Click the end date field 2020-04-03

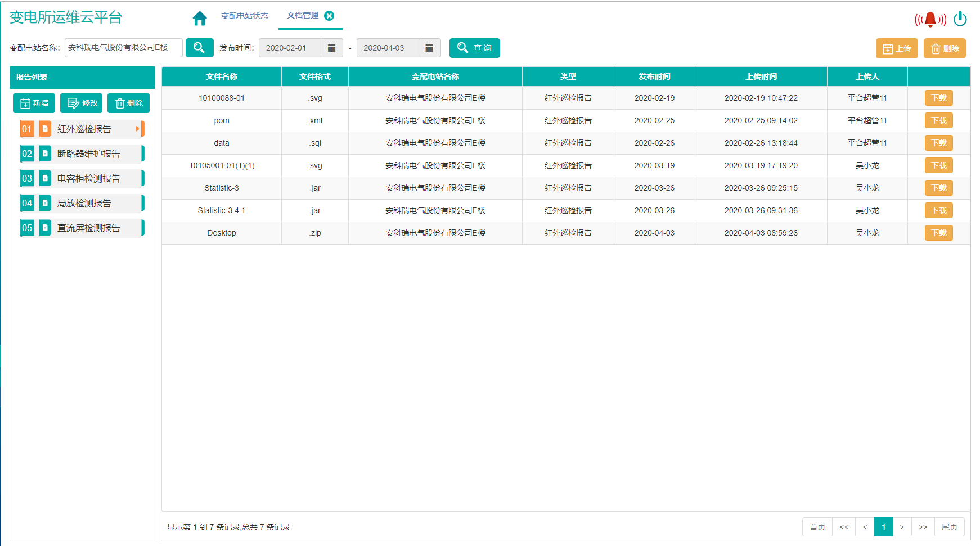[x=388, y=48]
